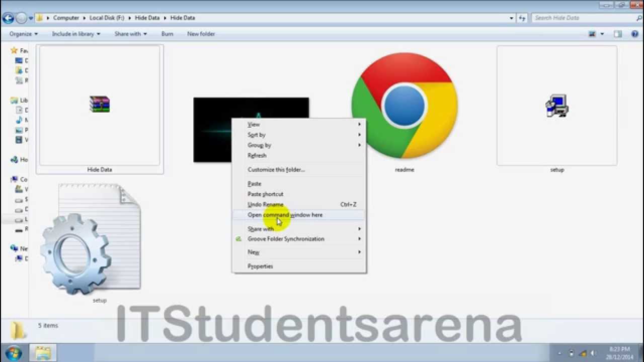This screenshot has height=362, width=644.
Task: Click the Windows Start button
Action: 13,353
